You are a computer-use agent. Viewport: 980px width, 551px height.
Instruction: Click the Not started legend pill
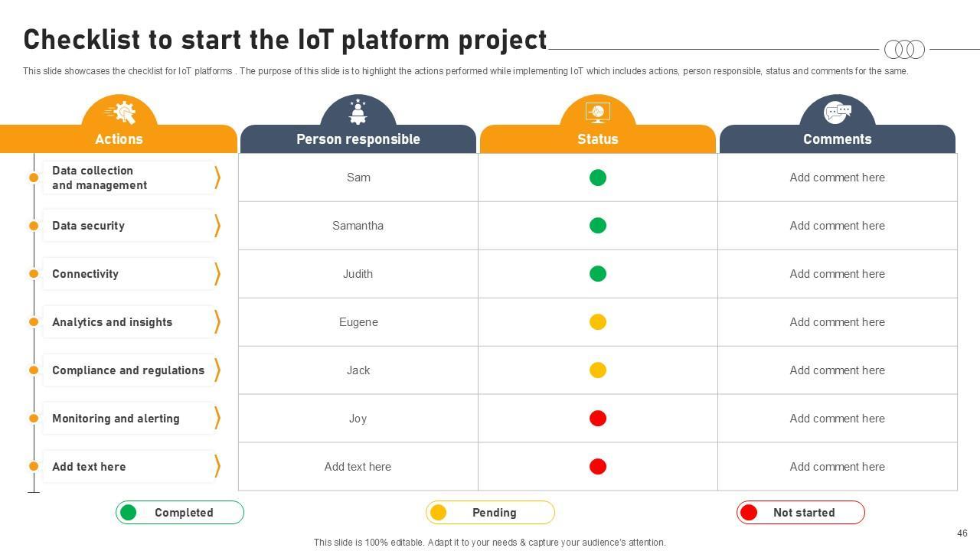coord(801,513)
